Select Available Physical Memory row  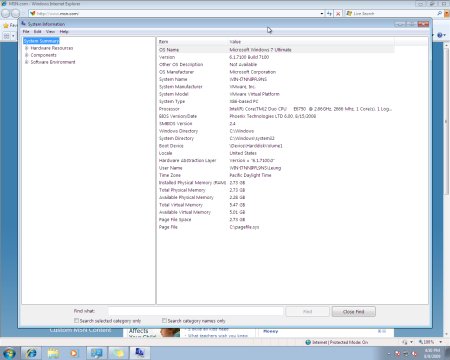(x=276, y=197)
